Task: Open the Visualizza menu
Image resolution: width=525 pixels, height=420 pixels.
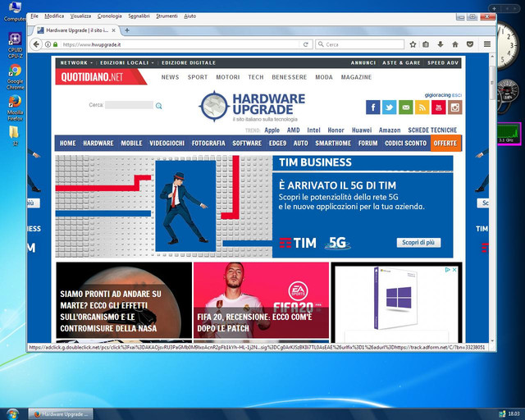Action: click(80, 16)
